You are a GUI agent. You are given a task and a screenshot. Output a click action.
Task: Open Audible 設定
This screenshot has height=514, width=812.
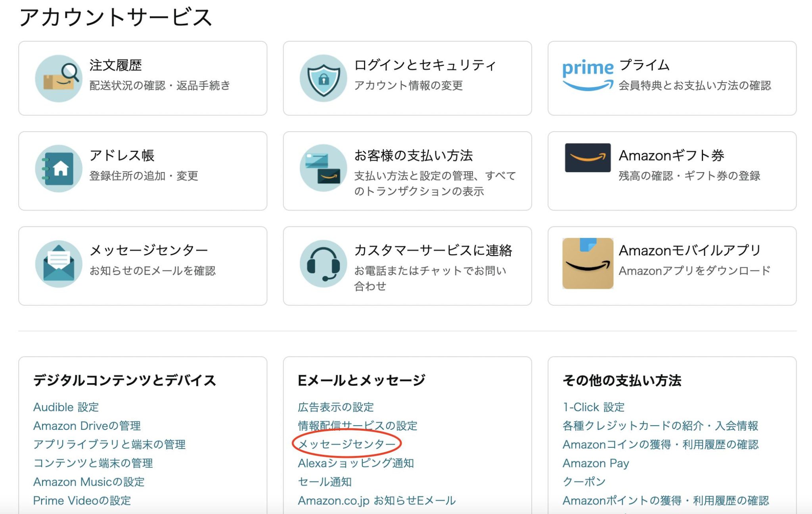pos(66,407)
